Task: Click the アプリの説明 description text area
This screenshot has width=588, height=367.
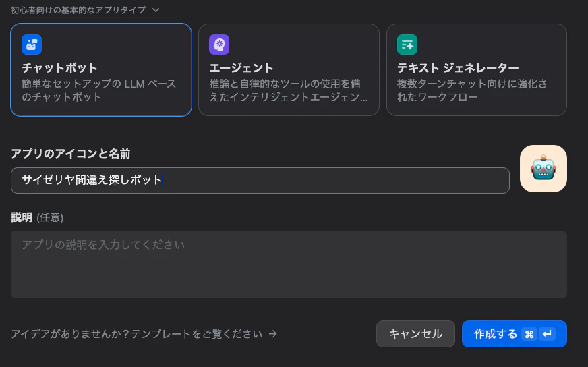Action: point(289,264)
